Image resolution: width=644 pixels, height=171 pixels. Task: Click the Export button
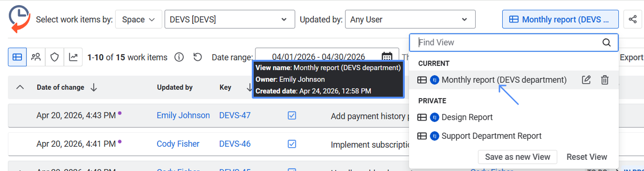coord(631,57)
